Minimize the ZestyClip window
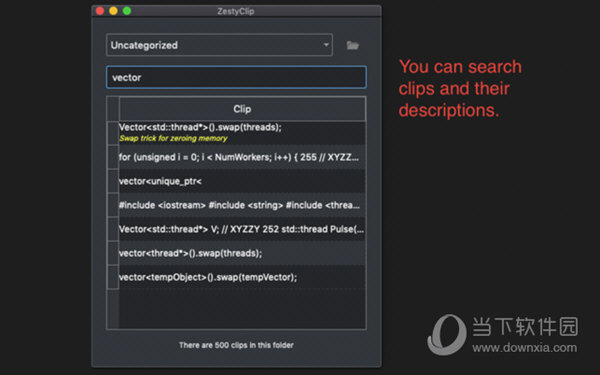The width and height of the screenshot is (600, 375). point(113,11)
